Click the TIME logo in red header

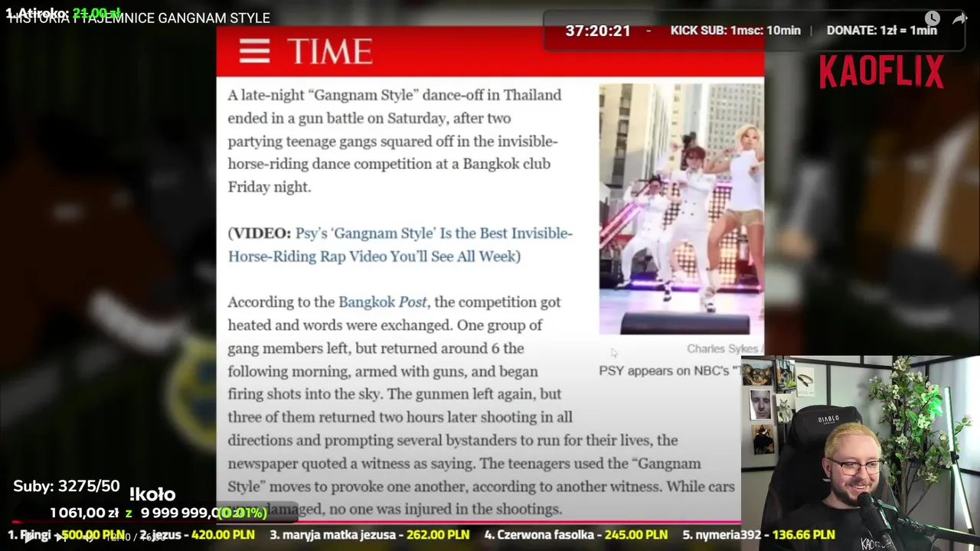coord(330,52)
